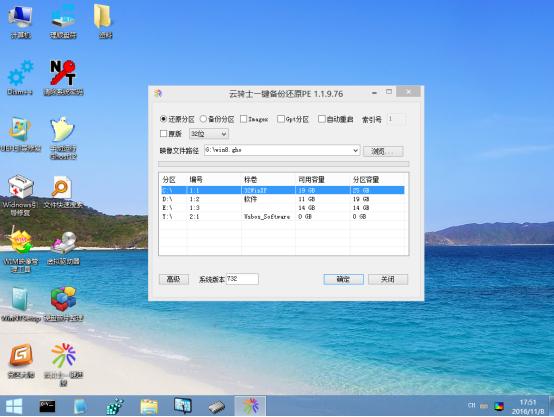The height and width of the screenshot is (417, 554).
Task: Click the 浏览 browse button
Action: click(383, 151)
